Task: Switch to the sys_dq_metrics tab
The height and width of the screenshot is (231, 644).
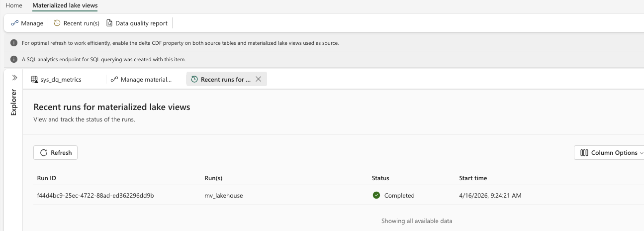Action: point(61,79)
